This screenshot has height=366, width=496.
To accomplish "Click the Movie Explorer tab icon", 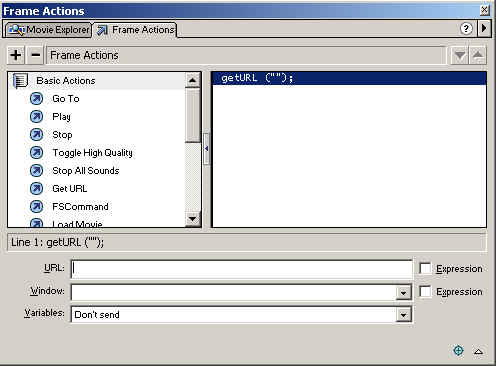I will (16, 30).
